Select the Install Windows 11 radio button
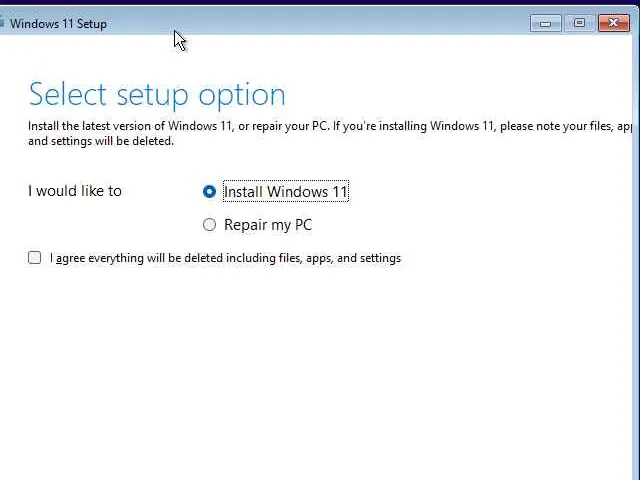 pos(209,191)
